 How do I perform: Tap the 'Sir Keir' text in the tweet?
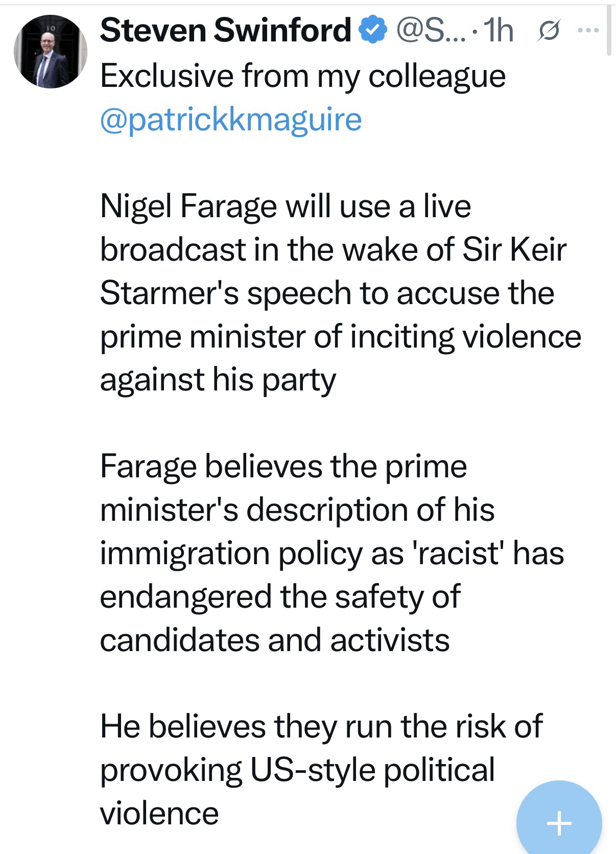click(x=514, y=249)
